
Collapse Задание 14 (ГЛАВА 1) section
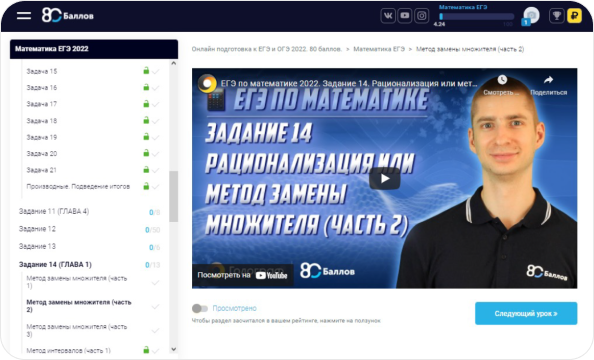click(55, 265)
